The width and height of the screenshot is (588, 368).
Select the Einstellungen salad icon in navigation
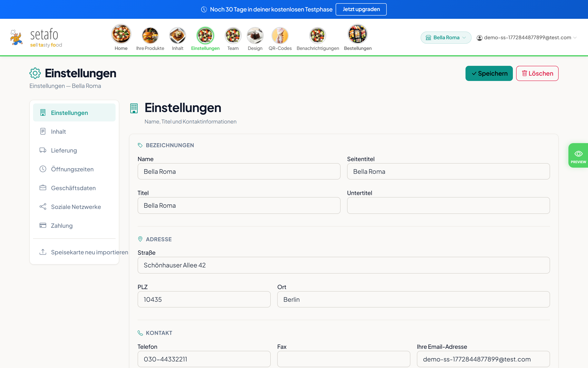[x=205, y=36]
